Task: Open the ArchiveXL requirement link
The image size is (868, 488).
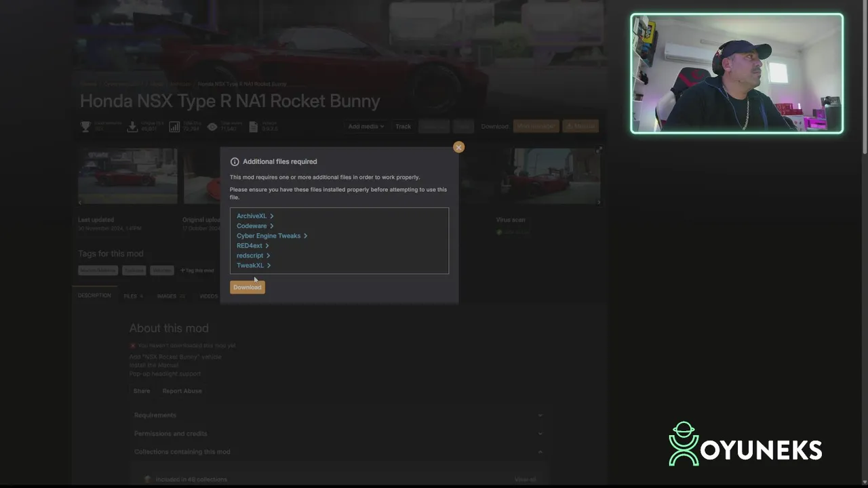Action: (255, 216)
